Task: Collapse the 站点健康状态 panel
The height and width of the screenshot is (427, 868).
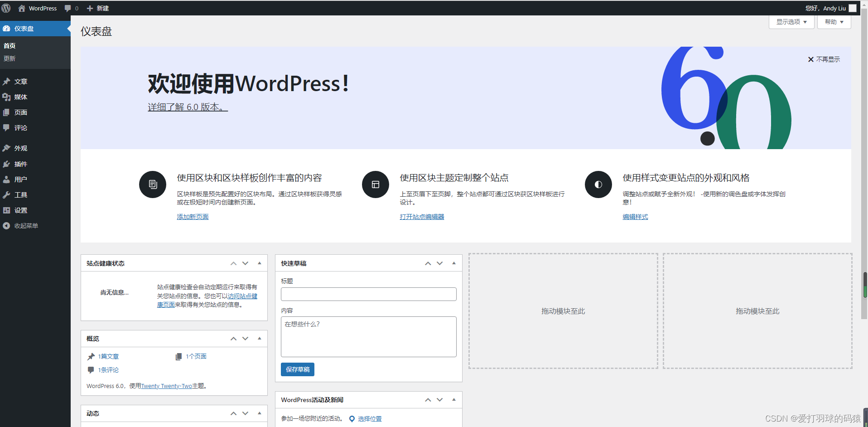Action: (x=260, y=263)
